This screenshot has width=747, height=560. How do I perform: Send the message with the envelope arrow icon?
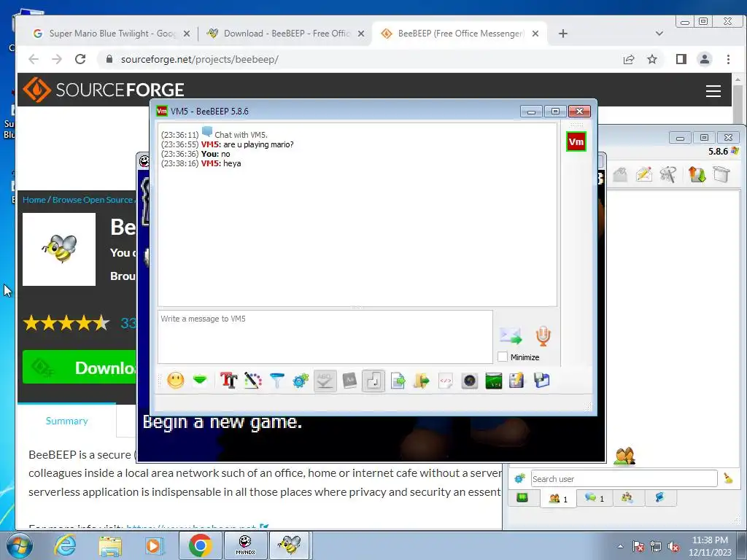tap(511, 335)
